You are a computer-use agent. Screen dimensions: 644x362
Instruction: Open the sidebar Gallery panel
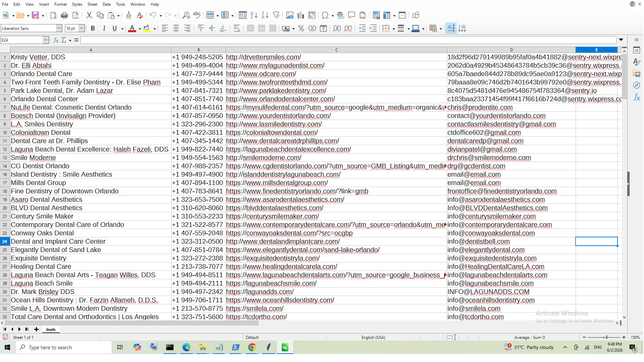[637, 74]
